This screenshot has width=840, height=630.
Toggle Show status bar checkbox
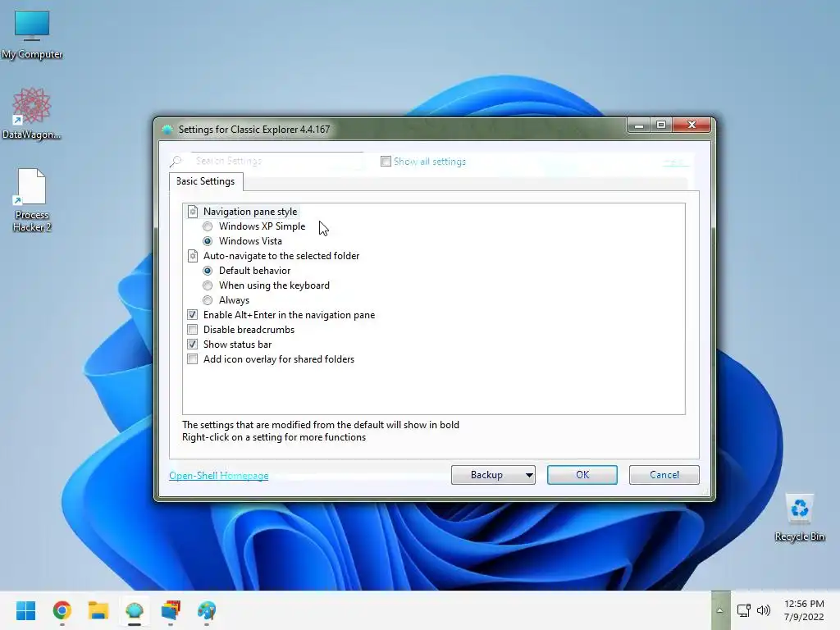192,345
